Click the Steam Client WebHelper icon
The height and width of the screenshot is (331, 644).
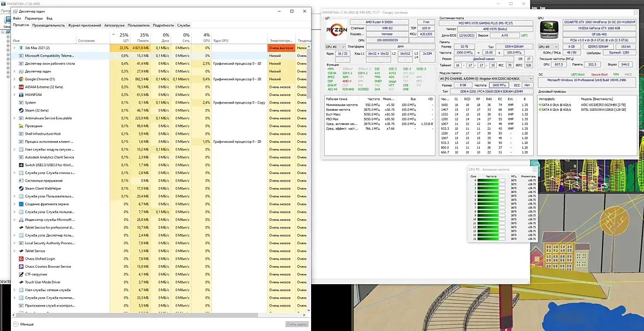click(x=21, y=188)
